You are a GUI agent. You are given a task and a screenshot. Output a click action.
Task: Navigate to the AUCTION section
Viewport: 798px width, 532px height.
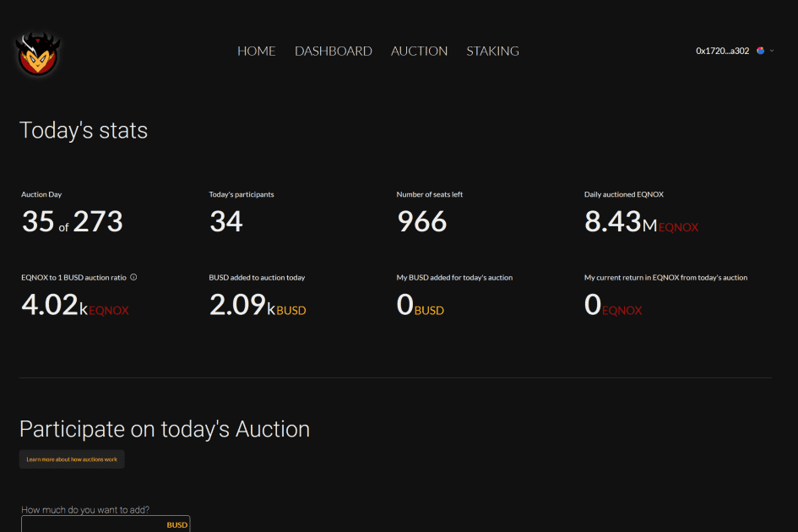pyautogui.click(x=419, y=52)
